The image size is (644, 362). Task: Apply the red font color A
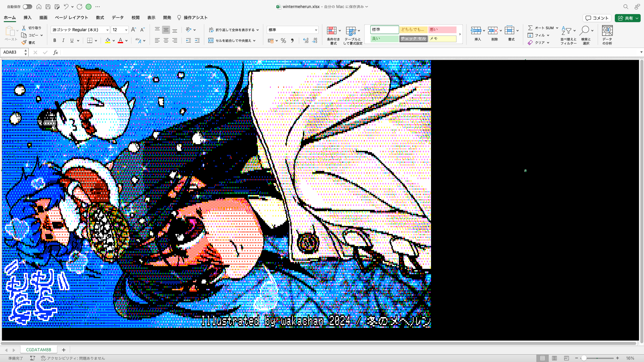point(120,41)
